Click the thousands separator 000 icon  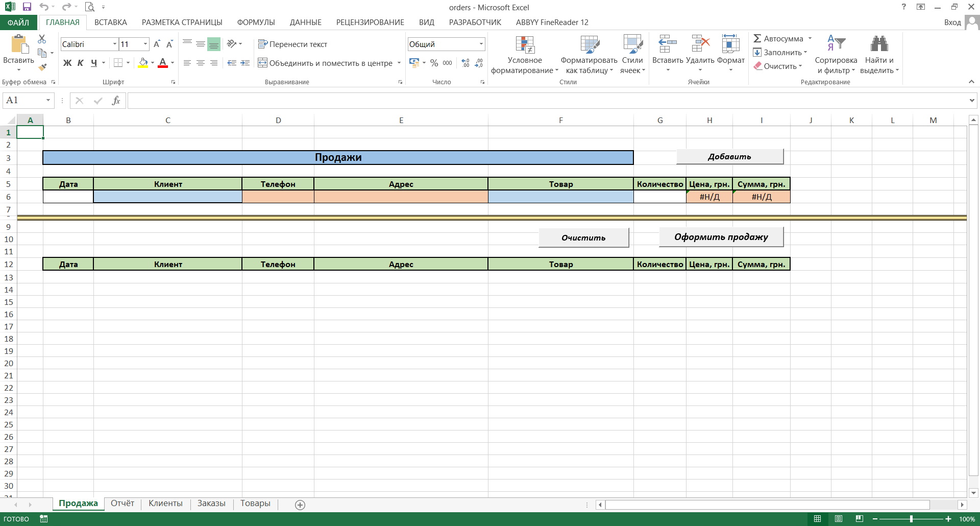(x=447, y=63)
